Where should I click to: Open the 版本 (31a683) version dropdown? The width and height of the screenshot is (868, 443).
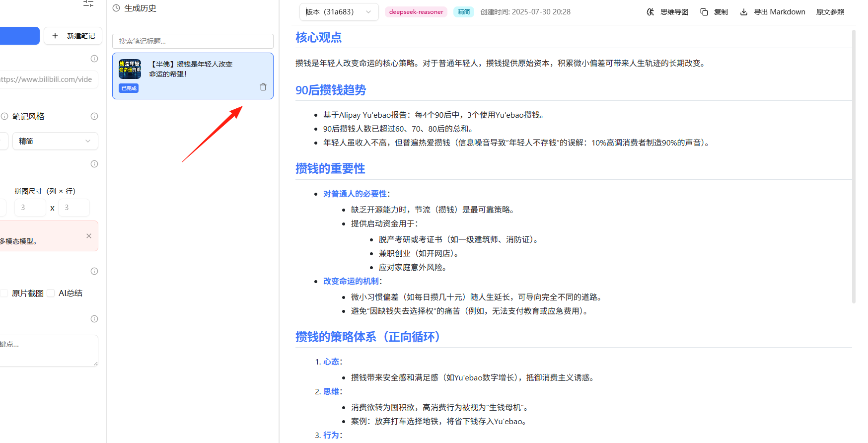pos(339,12)
